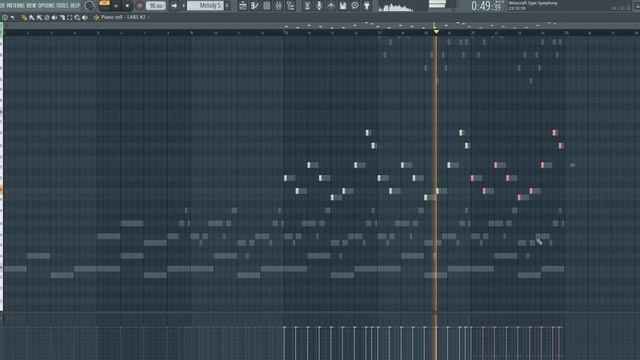
Task: Click the speech bubble icon
Action: [355, 6]
